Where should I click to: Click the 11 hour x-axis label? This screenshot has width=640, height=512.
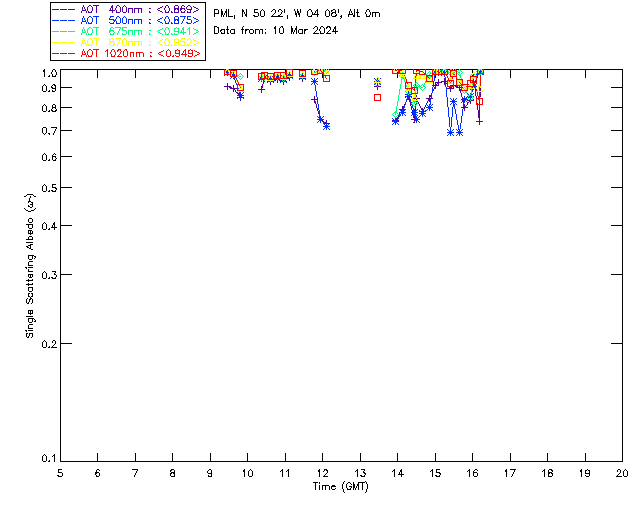click(285, 473)
